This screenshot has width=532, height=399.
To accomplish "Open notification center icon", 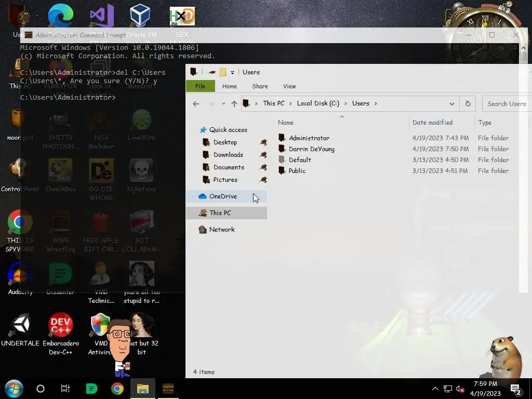I will pyautogui.click(x=516, y=390).
